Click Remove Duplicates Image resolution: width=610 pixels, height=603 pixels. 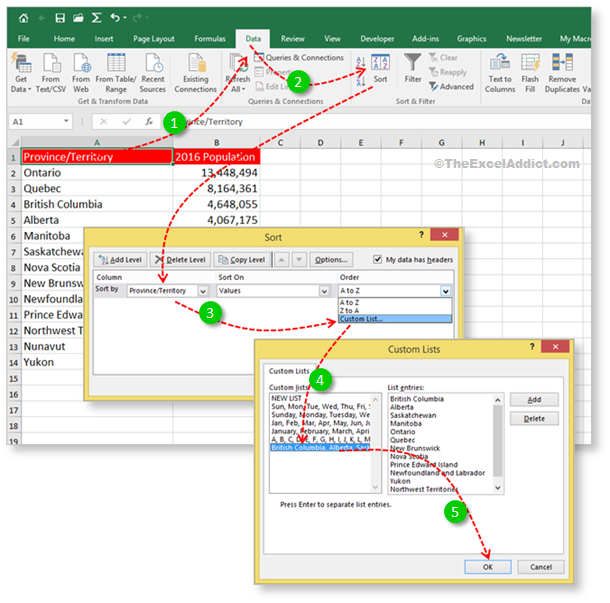point(562,74)
